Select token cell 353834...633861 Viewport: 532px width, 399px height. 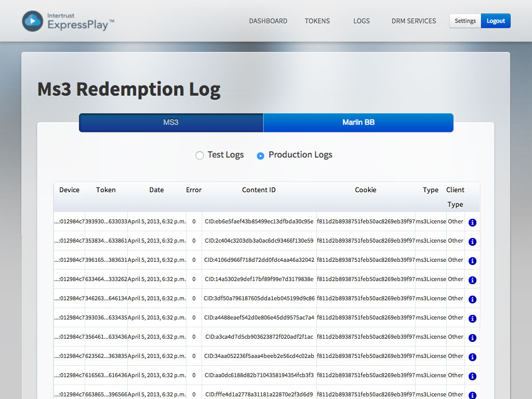click(106, 241)
